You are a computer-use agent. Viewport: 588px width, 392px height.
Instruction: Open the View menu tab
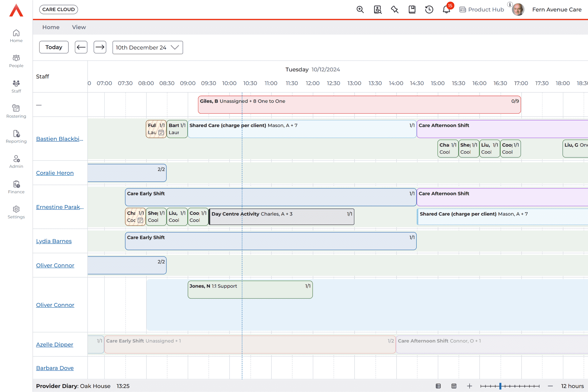[x=79, y=27]
